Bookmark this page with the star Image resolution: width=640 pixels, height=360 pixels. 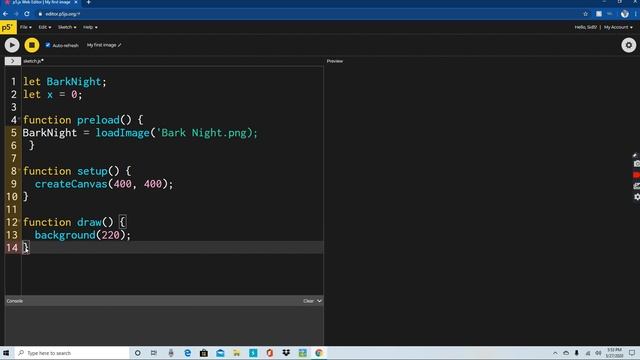(x=585, y=14)
